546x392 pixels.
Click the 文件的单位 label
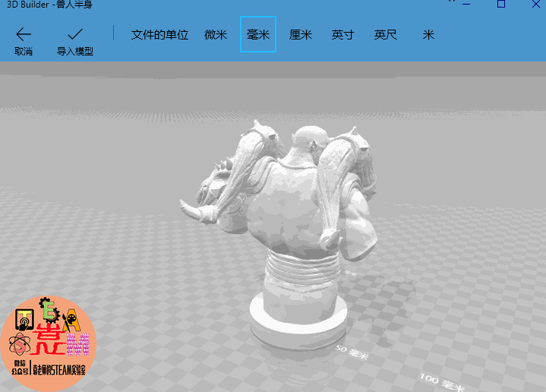click(159, 35)
